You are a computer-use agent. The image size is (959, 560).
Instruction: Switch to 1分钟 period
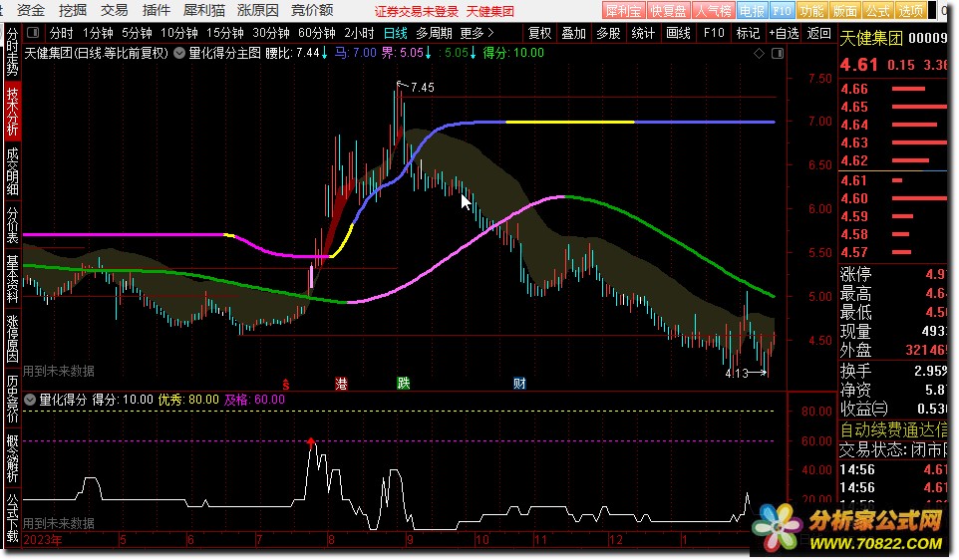(x=98, y=33)
